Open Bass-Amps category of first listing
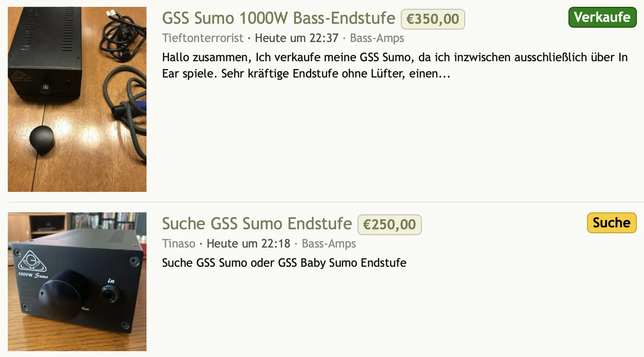644x357 pixels. tap(377, 38)
